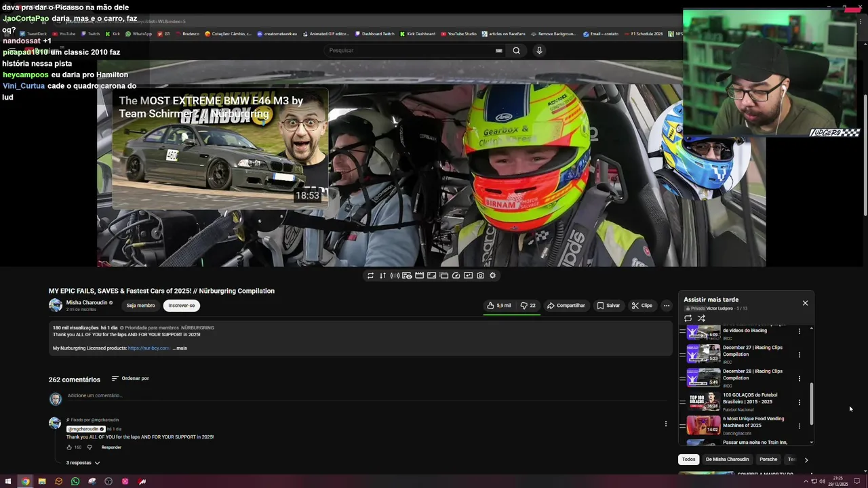The height and width of the screenshot is (488, 868).
Task: Show more filter chips with right arrow
Action: (806, 460)
